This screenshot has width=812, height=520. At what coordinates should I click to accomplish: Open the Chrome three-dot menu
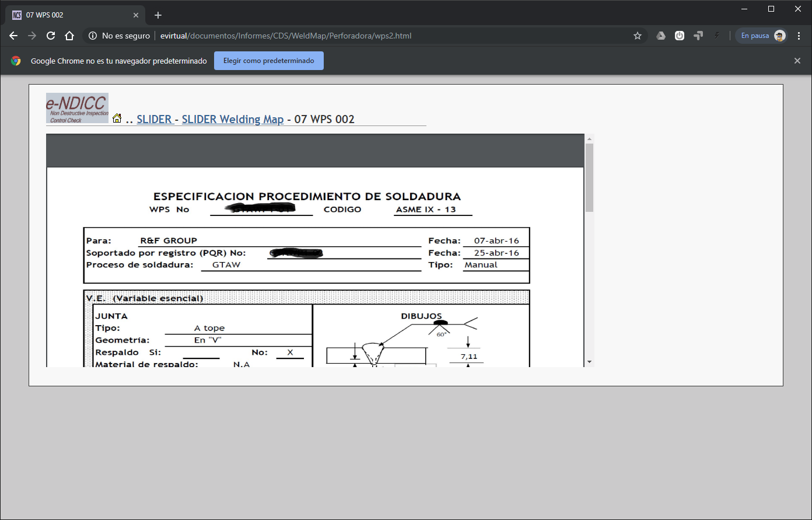pos(799,36)
